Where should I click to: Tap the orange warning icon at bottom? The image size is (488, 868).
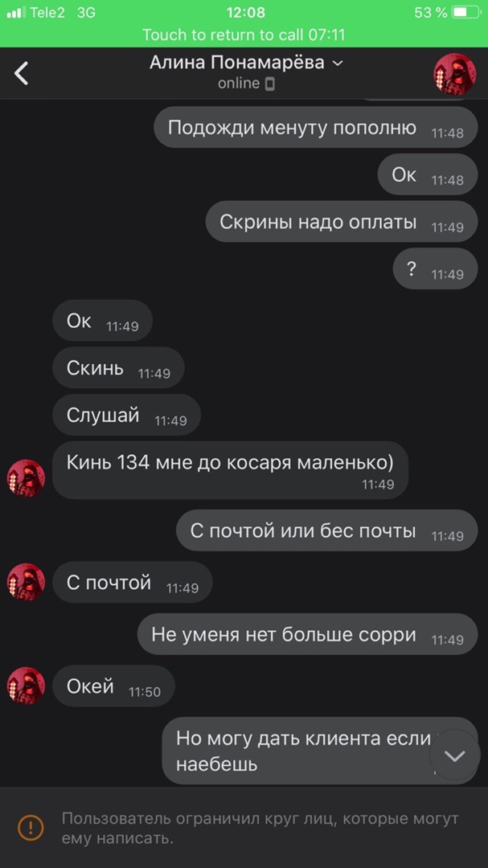[31, 828]
